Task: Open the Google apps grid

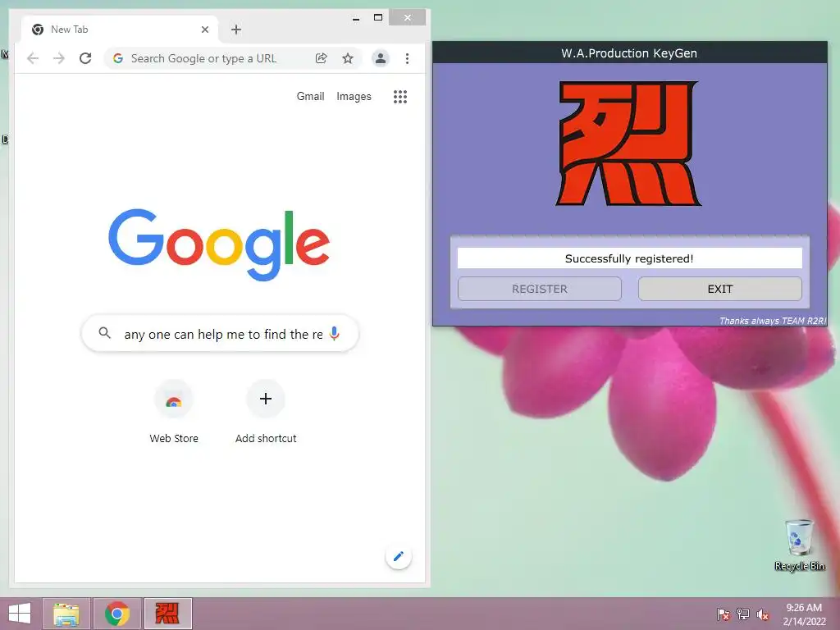Action: (400, 97)
